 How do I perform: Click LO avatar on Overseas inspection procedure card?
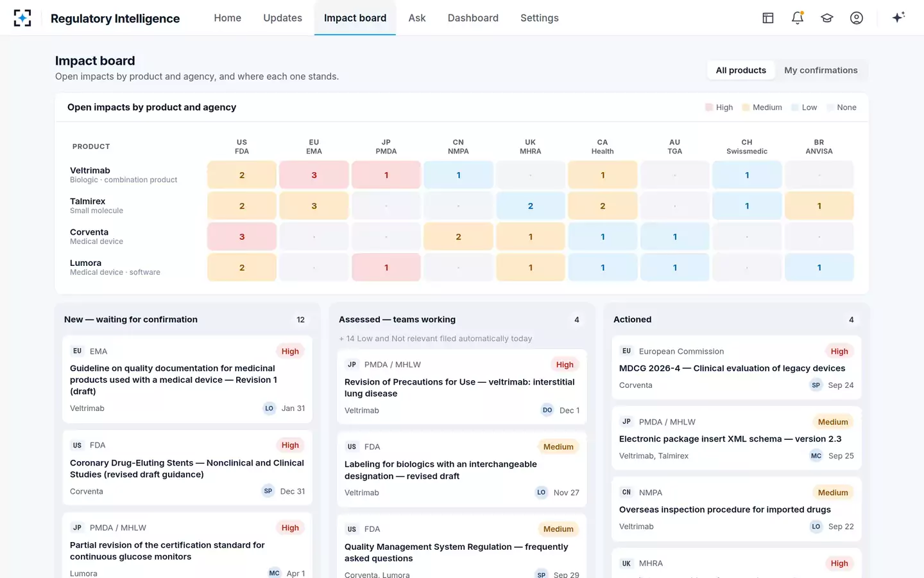coord(816,527)
